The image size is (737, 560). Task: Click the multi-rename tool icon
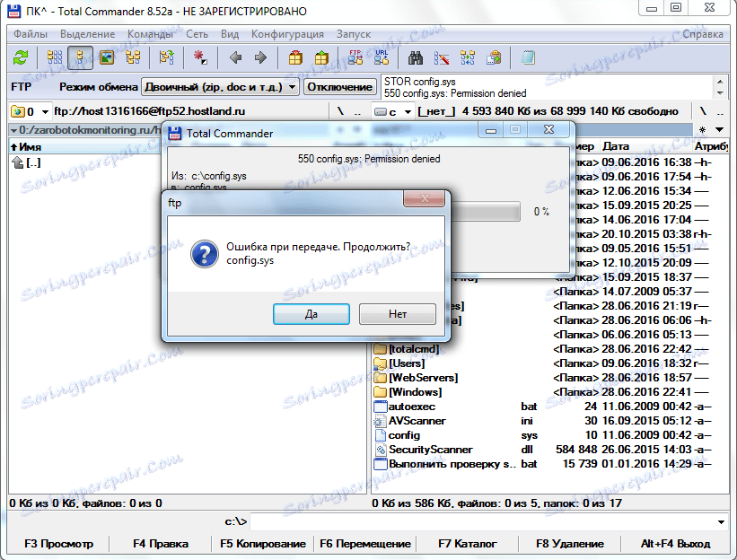[x=442, y=57]
